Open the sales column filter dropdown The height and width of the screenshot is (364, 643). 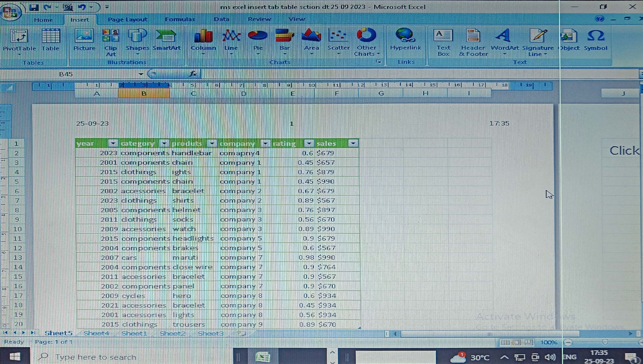353,143
